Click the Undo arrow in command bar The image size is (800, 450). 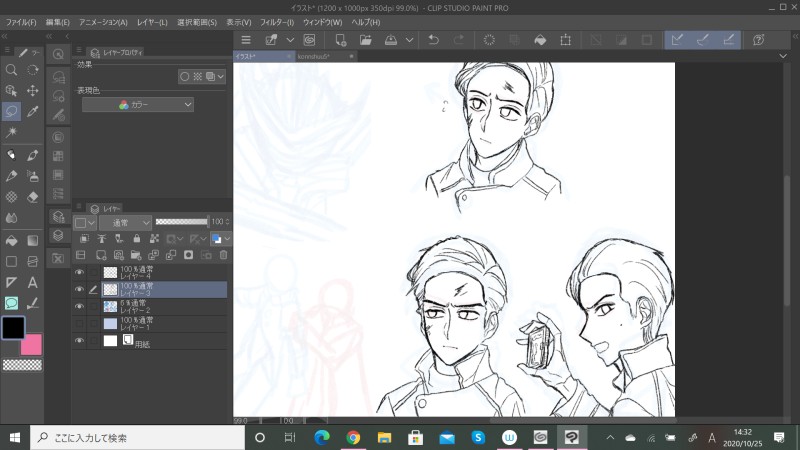433,40
